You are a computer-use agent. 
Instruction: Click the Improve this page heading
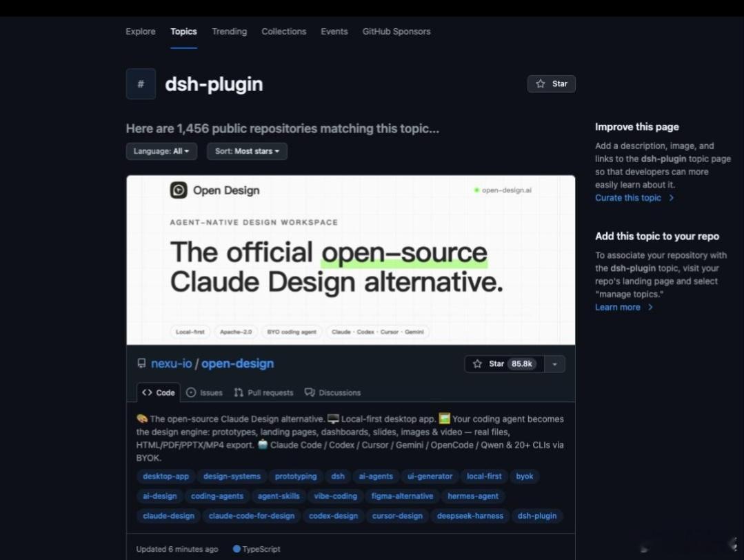click(x=636, y=127)
